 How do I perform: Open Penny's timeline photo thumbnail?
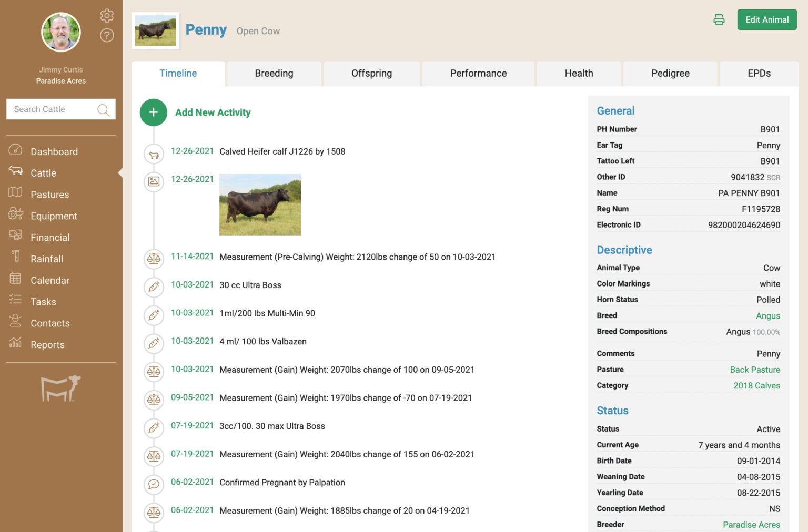click(260, 204)
